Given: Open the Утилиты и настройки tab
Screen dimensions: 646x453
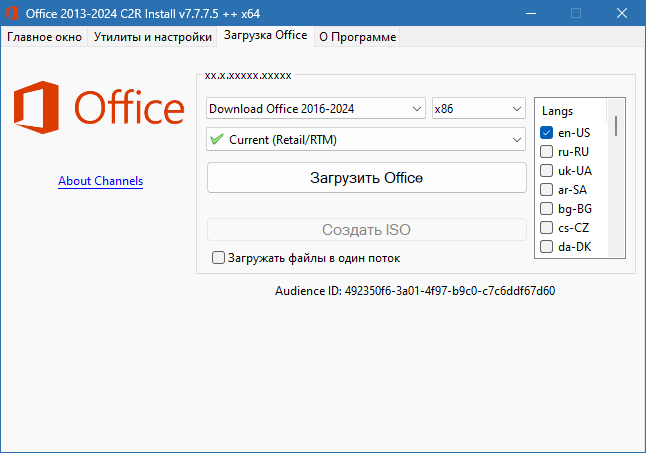Looking at the screenshot, I should (152, 37).
